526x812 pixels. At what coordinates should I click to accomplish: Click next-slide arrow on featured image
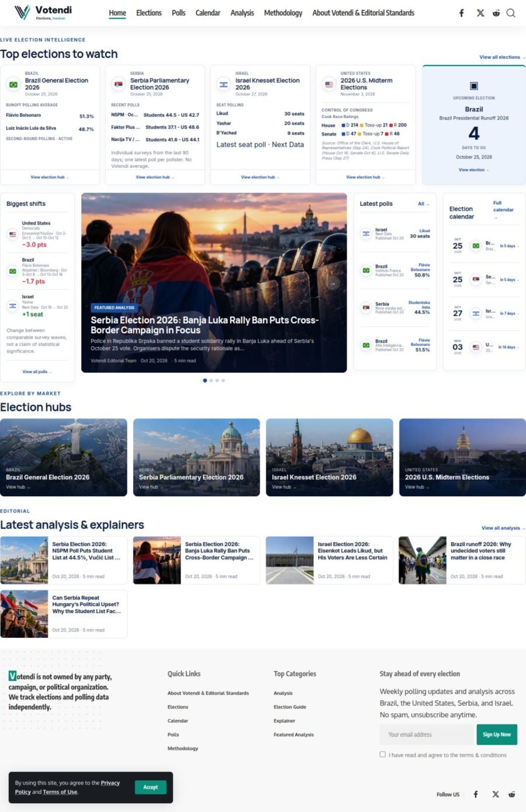click(x=333, y=283)
